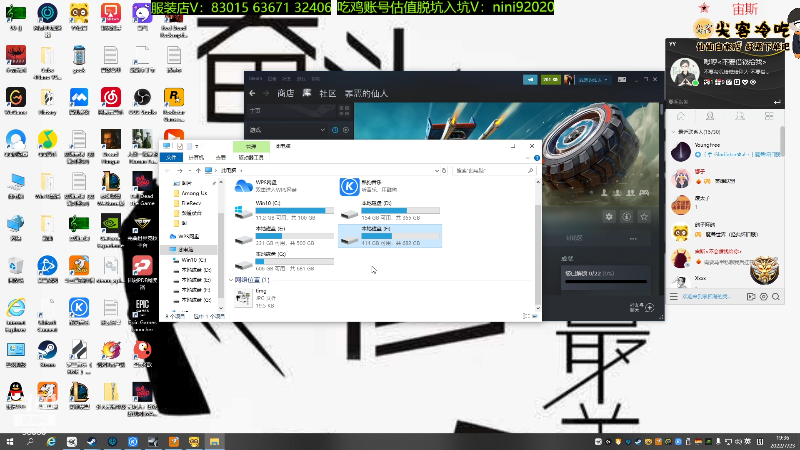This screenshot has width=800, height=450.
Task: Open the timg JPG file thumbnail
Action: 243,298
